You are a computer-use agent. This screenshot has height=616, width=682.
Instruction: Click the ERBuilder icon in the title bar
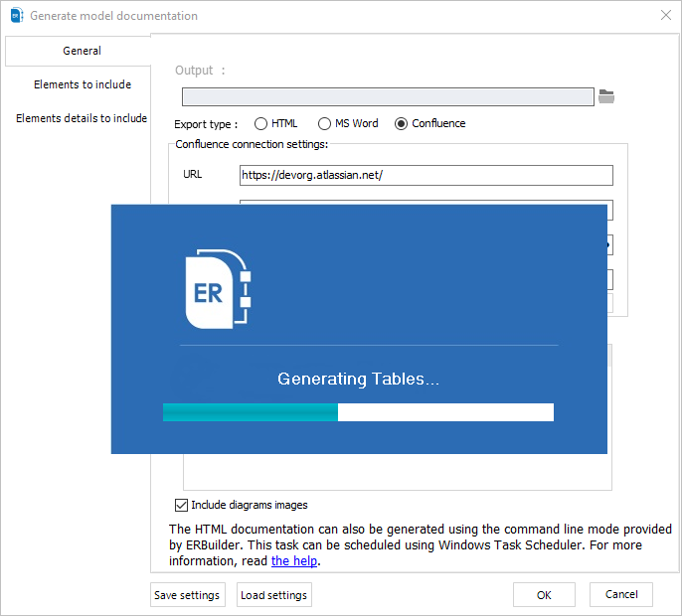coord(17,16)
